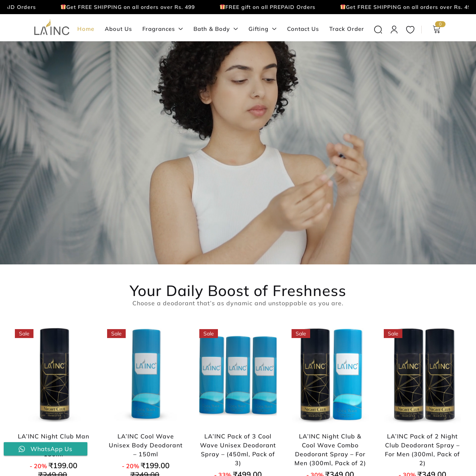Open the Contact Us page
Viewport: 476px width, 476px height.
(303, 29)
